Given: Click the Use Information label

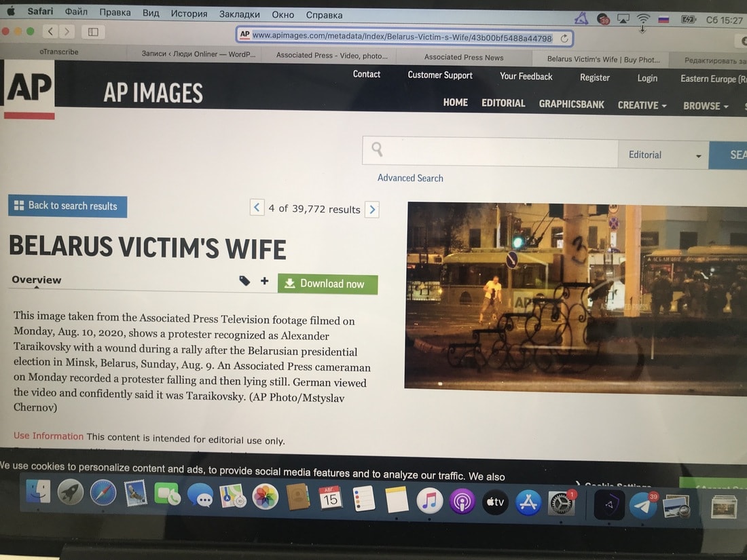Looking at the screenshot, I should pos(48,436).
